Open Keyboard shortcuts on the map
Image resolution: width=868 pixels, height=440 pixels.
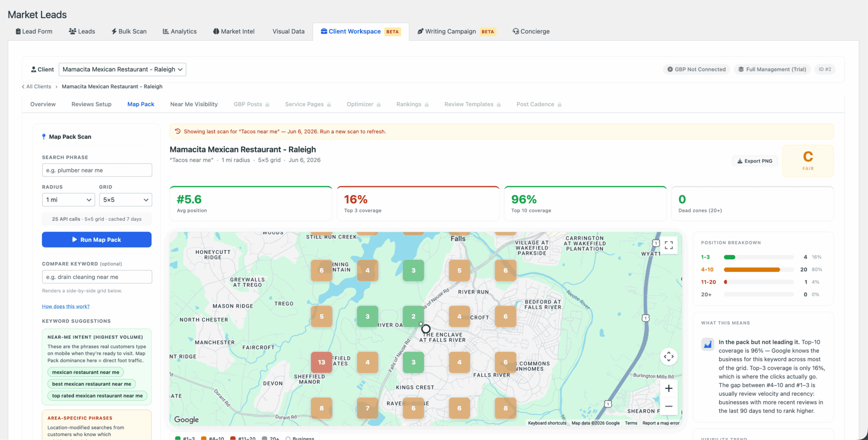pyautogui.click(x=547, y=423)
